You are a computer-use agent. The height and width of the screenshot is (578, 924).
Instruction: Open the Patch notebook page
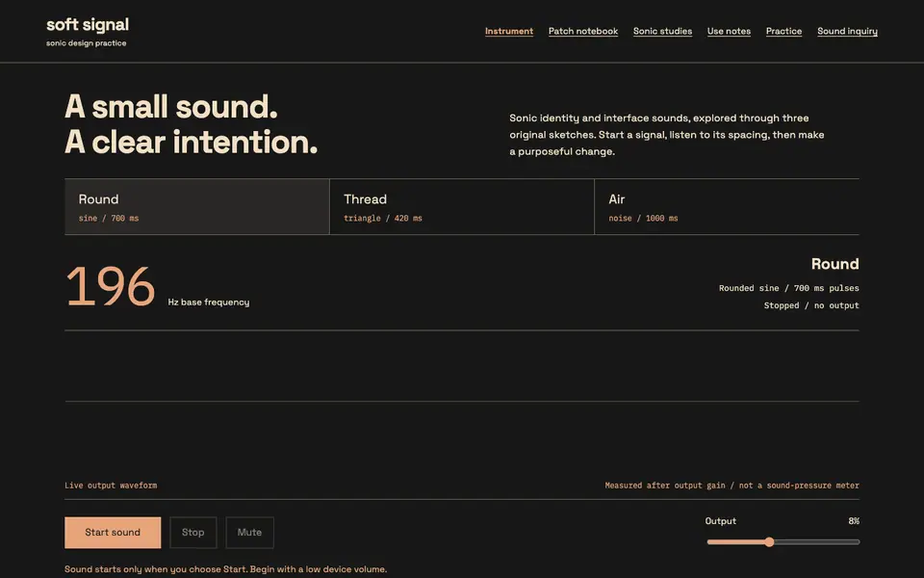point(583,31)
